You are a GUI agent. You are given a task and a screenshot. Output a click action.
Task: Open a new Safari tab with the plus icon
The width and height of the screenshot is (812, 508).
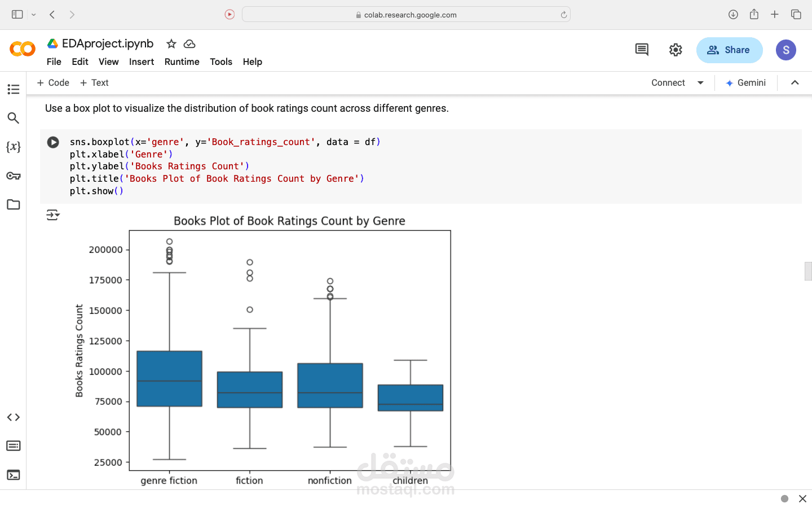[775, 14]
